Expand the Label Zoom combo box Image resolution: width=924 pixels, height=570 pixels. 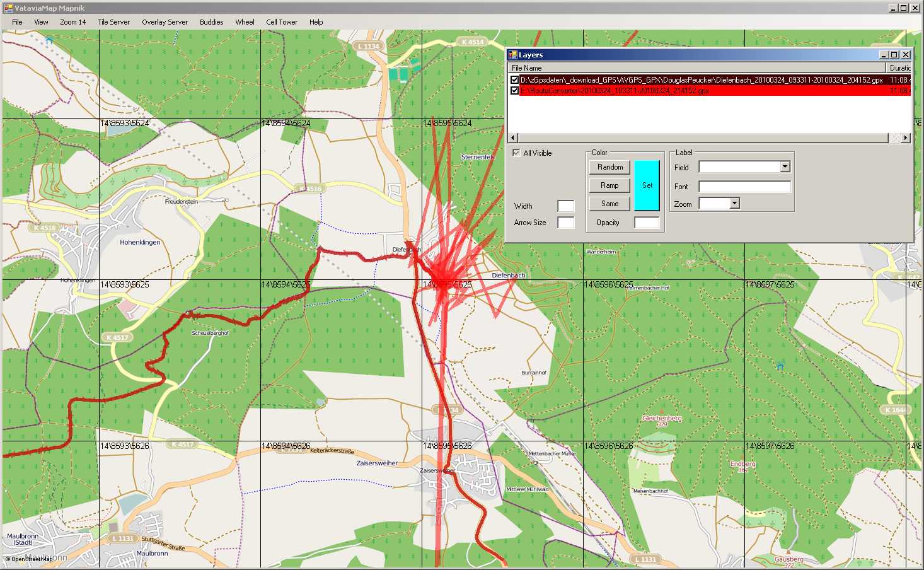(734, 203)
